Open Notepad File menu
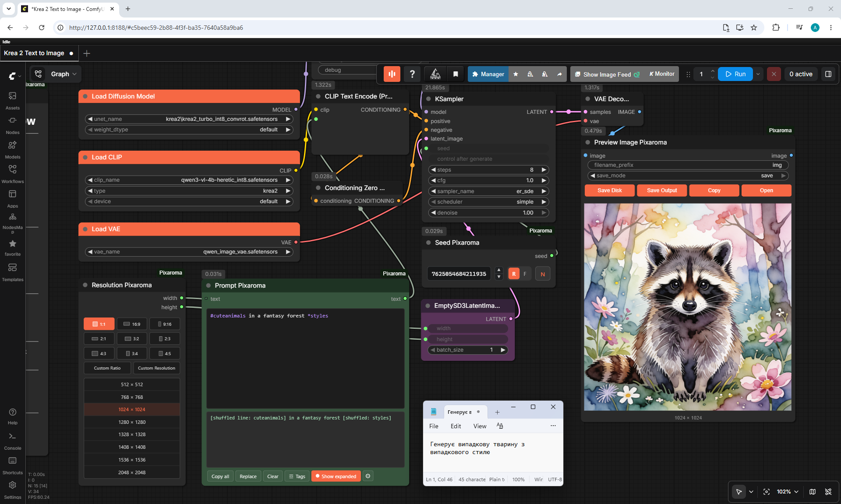Viewport: 841px width, 504px height. [x=434, y=426]
